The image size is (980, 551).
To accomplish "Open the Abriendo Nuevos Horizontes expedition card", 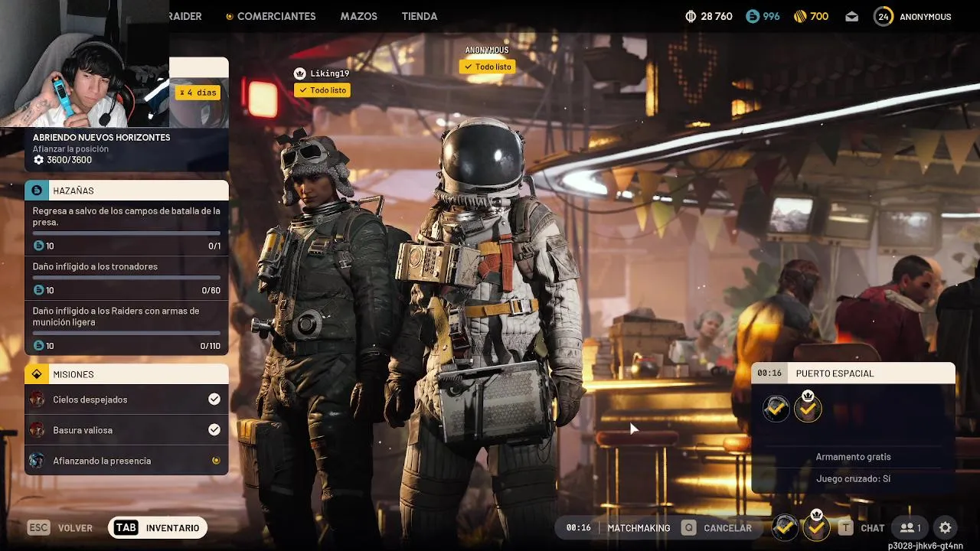I will (x=126, y=148).
